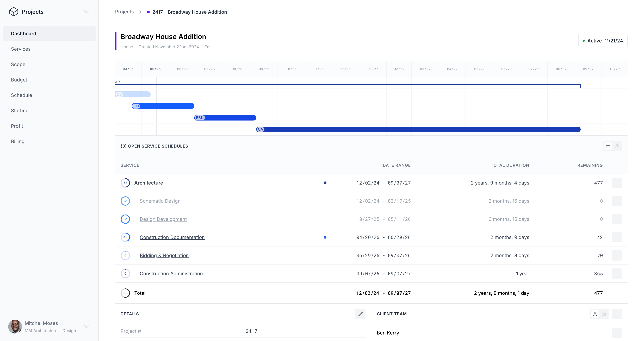Open the Bidding & Negotiation link
644x341 pixels.
coord(164,255)
